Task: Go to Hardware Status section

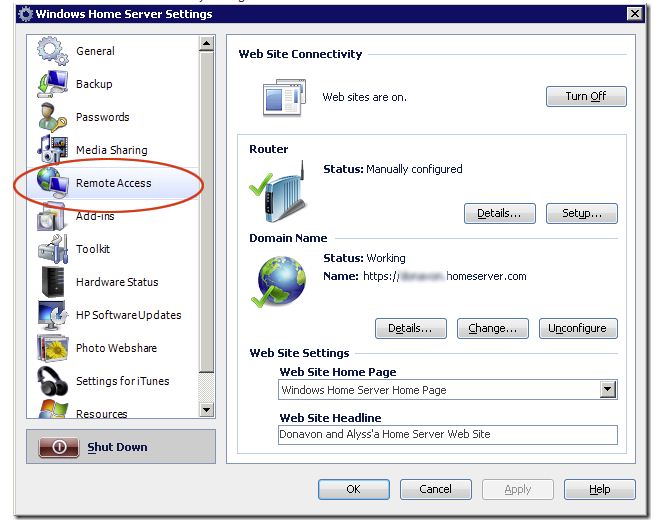Action: click(117, 282)
